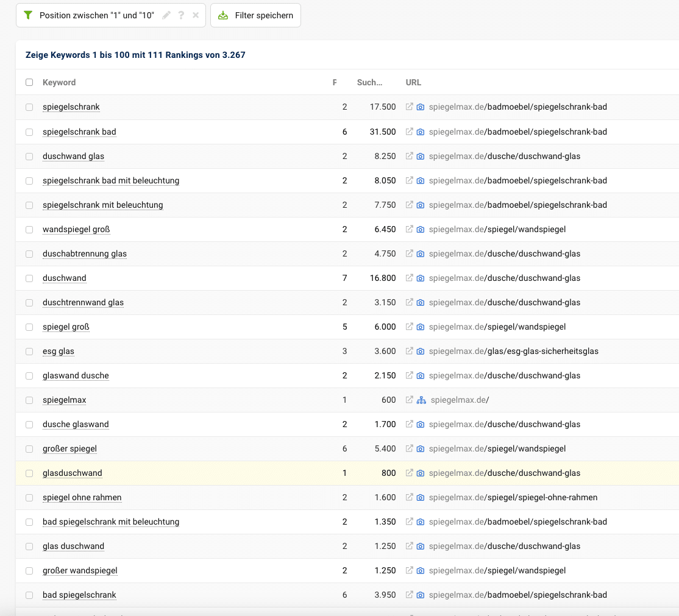Screen dimensions: 679x616
Task: Click camera icon in großer wandspiegel row
Action: (x=421, y=570)
